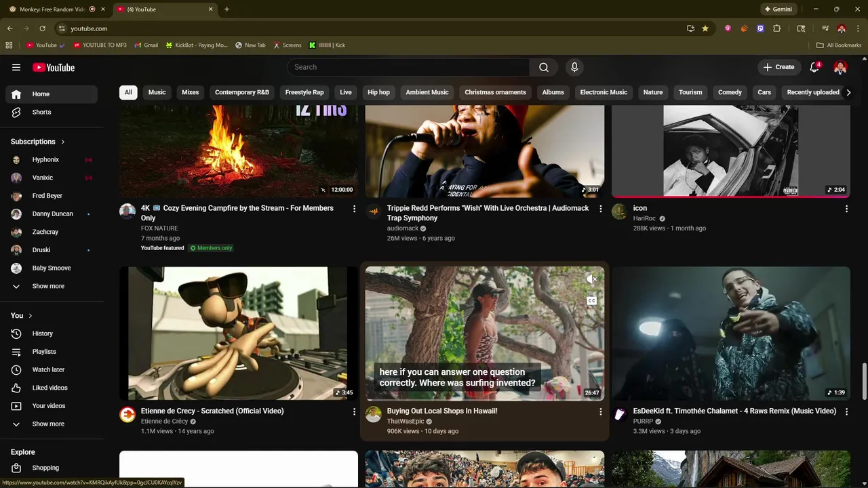Select the Freestyle Rap chip
This screenshot has height=488, width=868.
coord(304,92)
